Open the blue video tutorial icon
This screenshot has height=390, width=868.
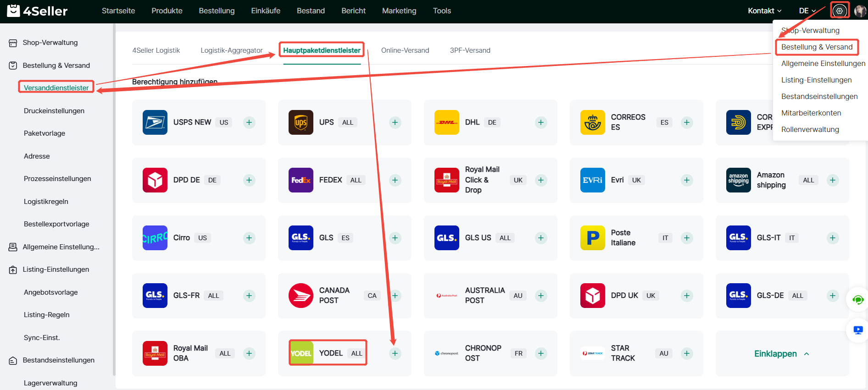858,330
